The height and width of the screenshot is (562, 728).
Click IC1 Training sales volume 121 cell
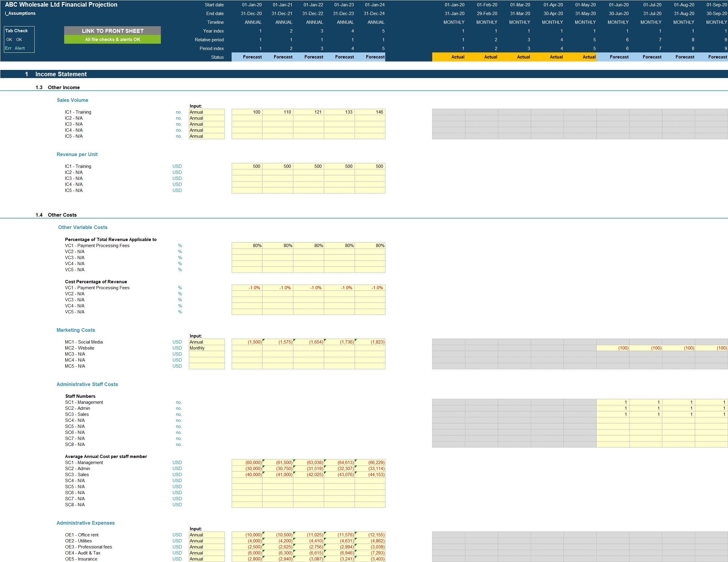(308, 112)
